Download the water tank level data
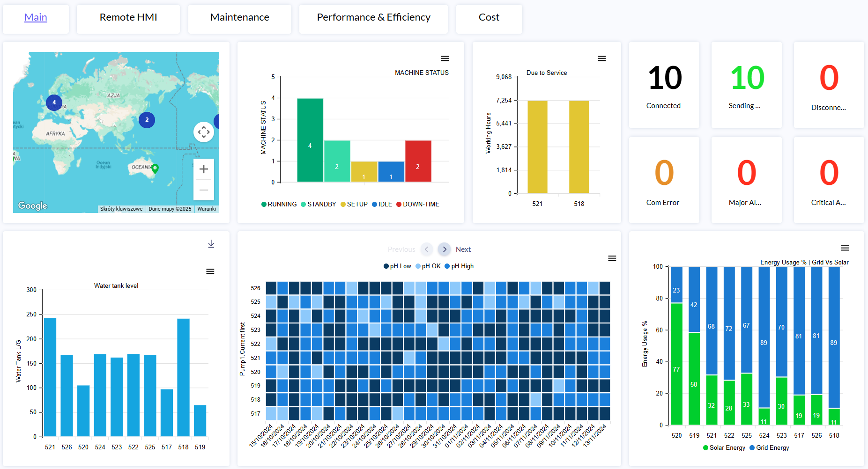Image resolution: width=868 pixels, height=469 pixels. pos(211,244)
